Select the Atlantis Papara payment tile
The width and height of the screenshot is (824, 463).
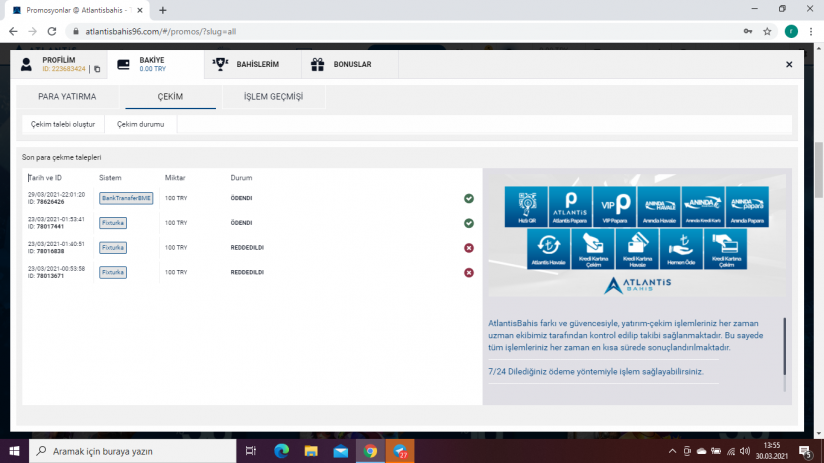click(x=570, y=207)
